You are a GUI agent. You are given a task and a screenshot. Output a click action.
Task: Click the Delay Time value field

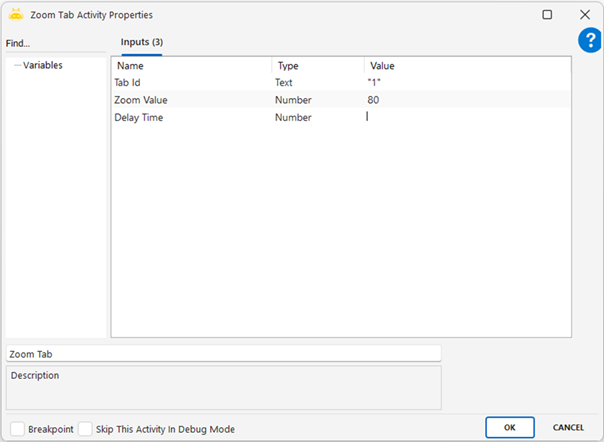pos(466,117)
